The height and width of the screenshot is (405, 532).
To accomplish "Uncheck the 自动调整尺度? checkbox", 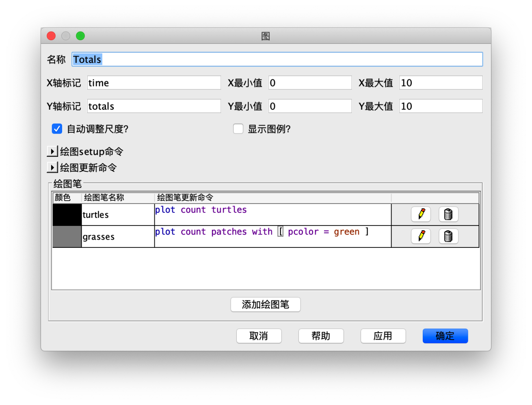I will (x=57, y=129).
